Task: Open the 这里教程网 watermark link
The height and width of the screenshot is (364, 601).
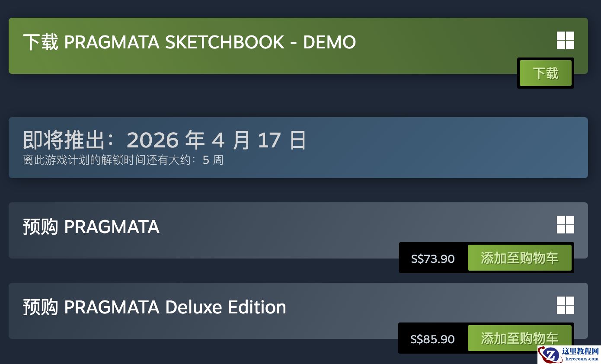Action: pyautogui.click(x=580, y=352)
